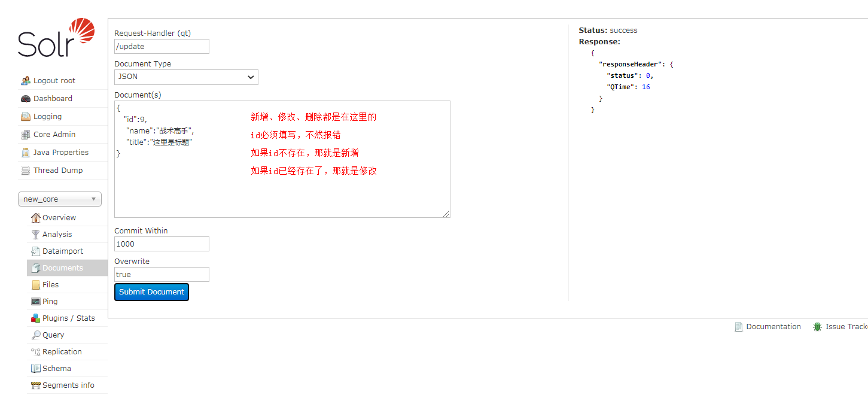This screenshot has height=404, width=868.
Task: Open the Document Type JSON dropdown
Action: (186, 77)
